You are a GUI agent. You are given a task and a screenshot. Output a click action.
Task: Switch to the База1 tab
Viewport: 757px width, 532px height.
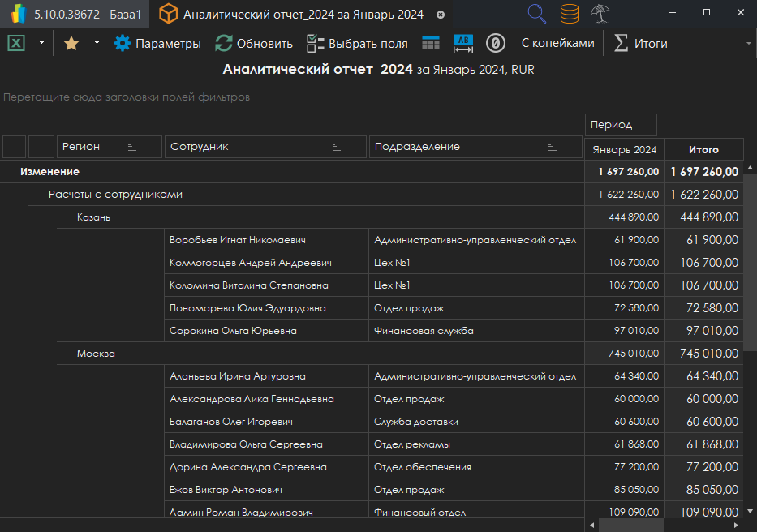point(126,15)
